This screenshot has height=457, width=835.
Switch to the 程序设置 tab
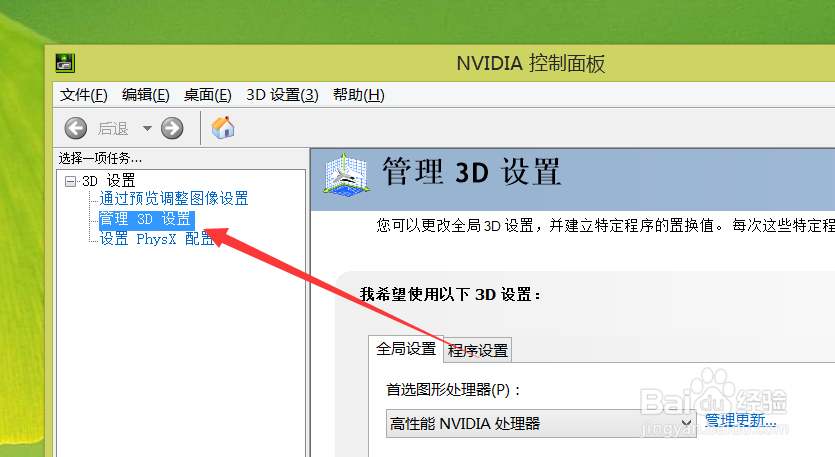[x=478, y=350]
